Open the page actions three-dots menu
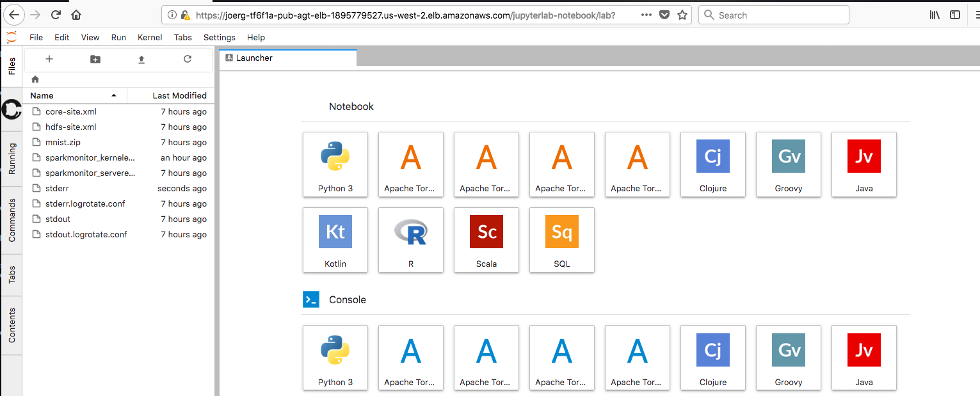980x396 pixels. tap(647, 15)
